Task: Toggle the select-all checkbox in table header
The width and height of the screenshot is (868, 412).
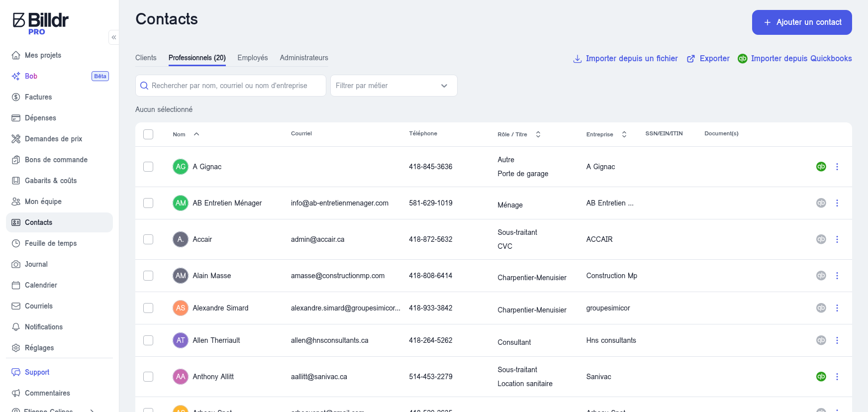Action: [x=148, y=134]
